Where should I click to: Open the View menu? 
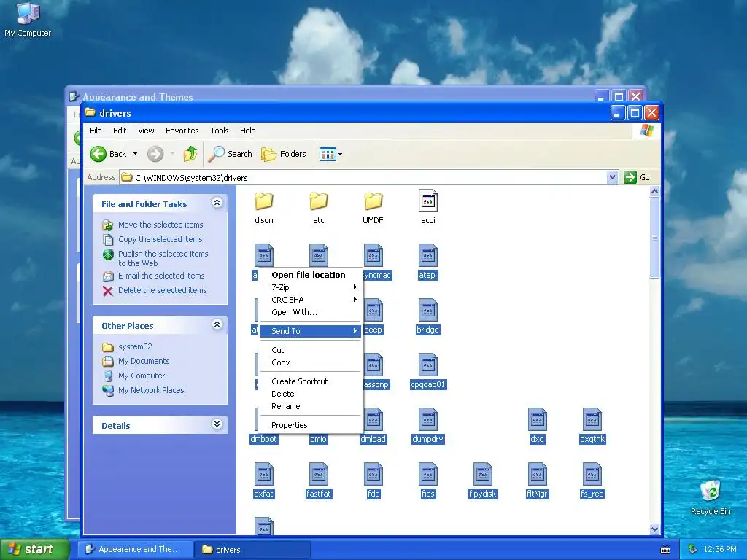146,131
